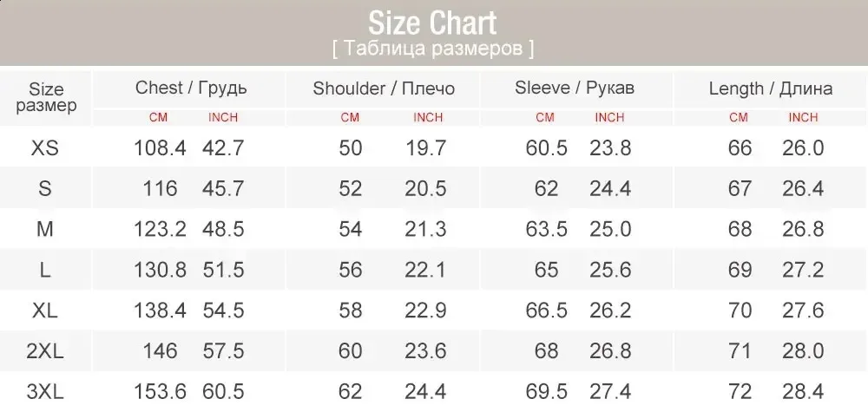This screenshot has height=412, width=868.
Task: Click the 48.5 chest inch value
Action: (x=223, y=229)
